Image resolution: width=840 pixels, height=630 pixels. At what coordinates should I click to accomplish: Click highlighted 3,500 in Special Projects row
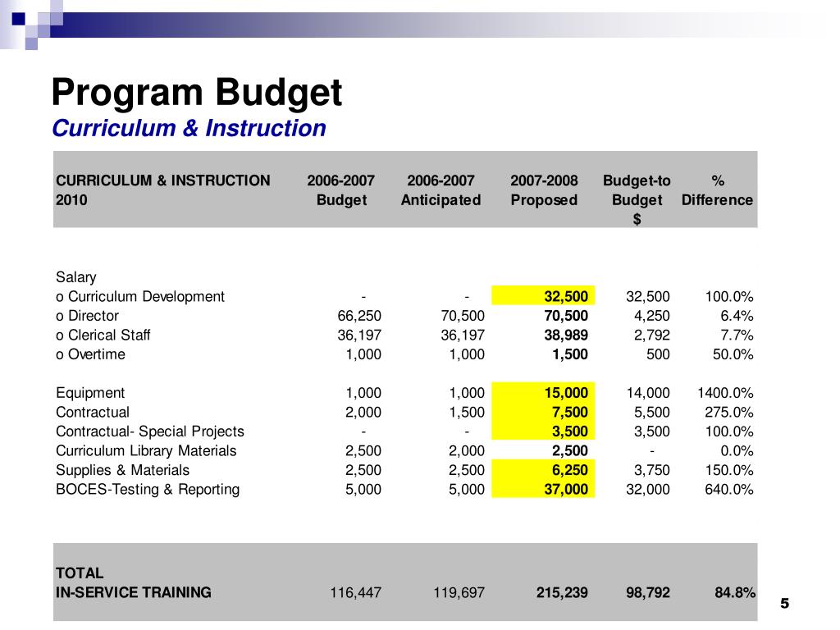click(x=570, y=431)
